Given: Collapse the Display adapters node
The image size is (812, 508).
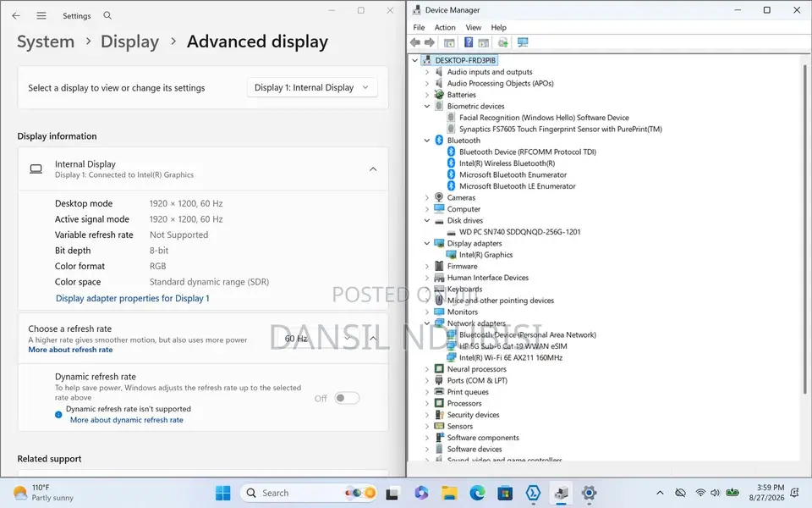Looking at the screenshot, I should 426,243.
